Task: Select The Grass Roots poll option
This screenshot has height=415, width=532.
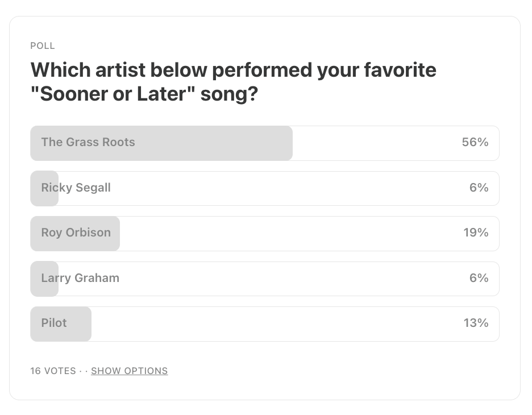Action: point(265,143)
